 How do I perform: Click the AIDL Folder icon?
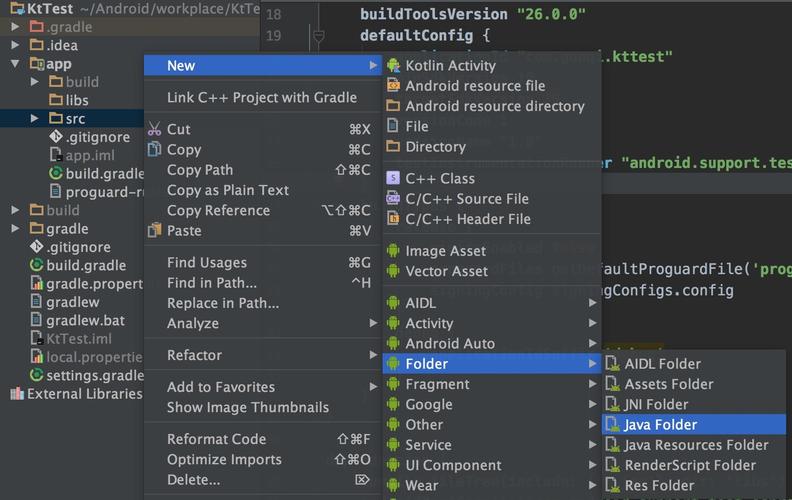(613, 364)
